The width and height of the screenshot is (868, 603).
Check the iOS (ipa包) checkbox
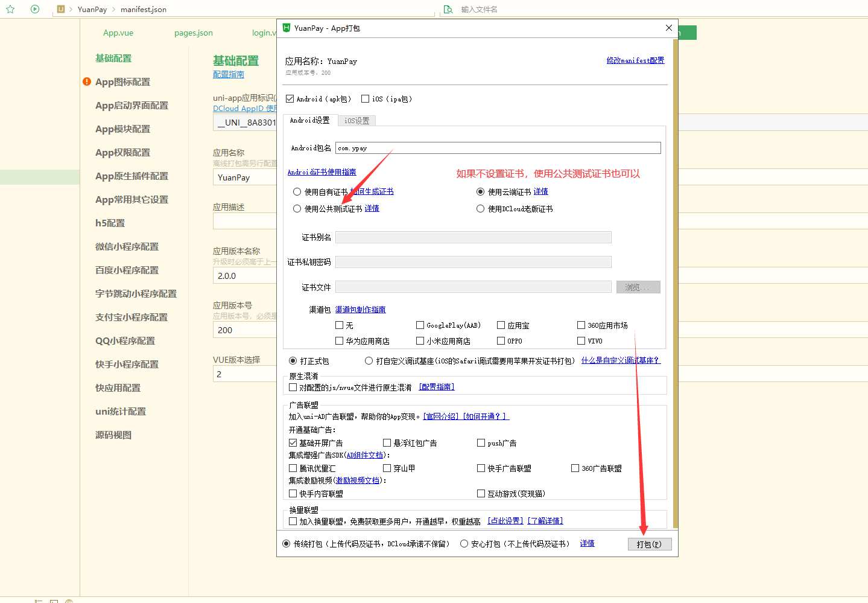[365, 99]
